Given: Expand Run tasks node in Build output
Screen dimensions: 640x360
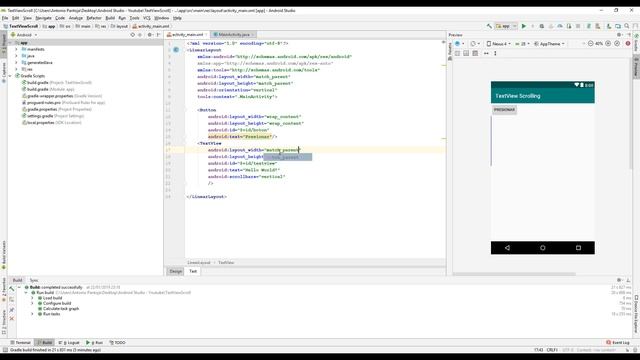Looking at the screenshot, I should 33,314.
